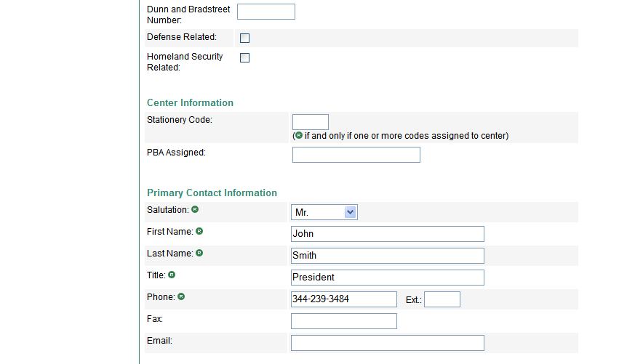Click required icon next to Title label

[172, 275]
